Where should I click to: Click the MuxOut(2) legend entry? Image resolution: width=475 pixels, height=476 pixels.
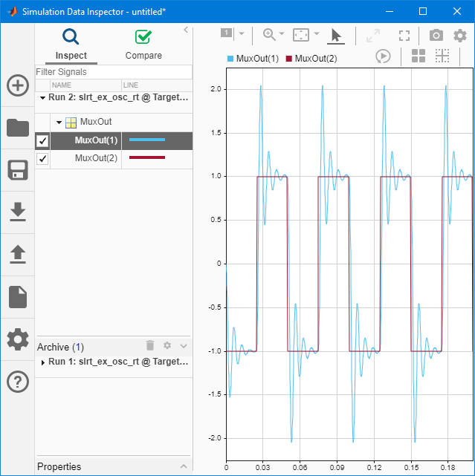click(x=311, y=59)
